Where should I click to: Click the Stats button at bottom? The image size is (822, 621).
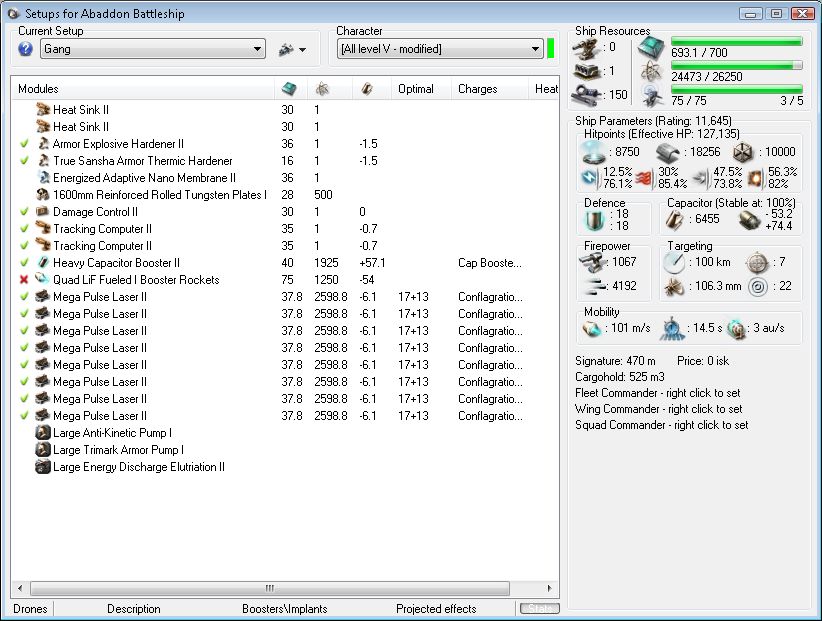coord(539,608)
